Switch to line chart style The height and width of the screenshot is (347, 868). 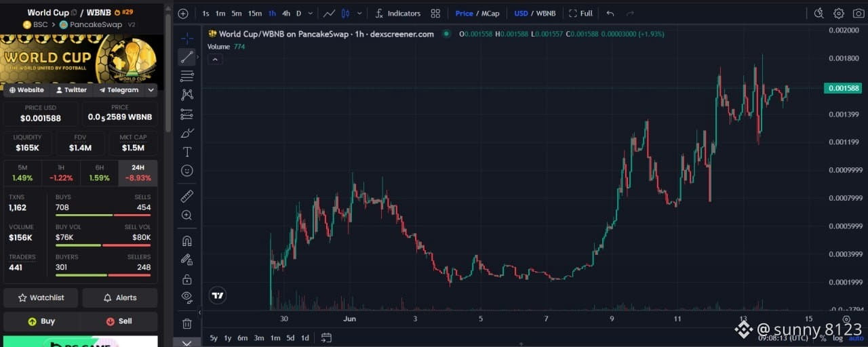click(329, 14)
